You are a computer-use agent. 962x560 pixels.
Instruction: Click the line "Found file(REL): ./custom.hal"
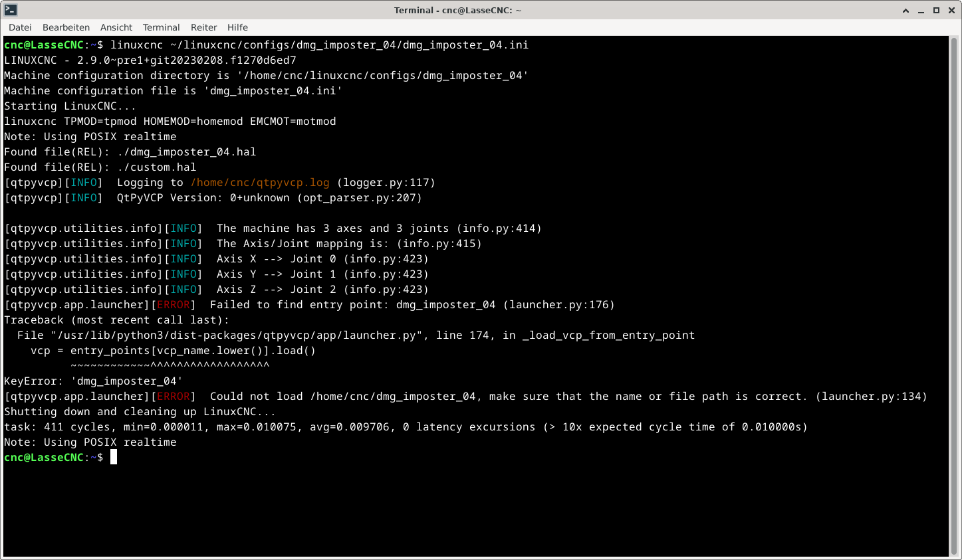(100, 167)
